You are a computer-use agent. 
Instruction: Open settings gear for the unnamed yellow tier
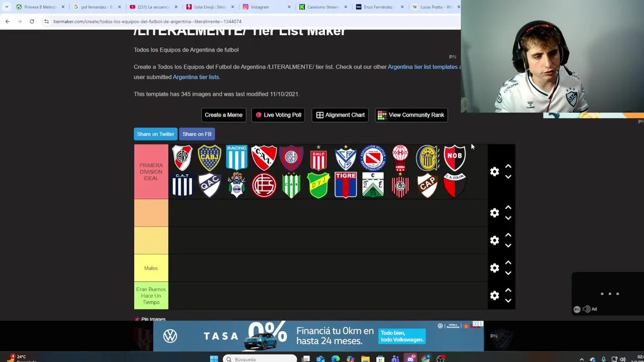click(x=495, y=240)
